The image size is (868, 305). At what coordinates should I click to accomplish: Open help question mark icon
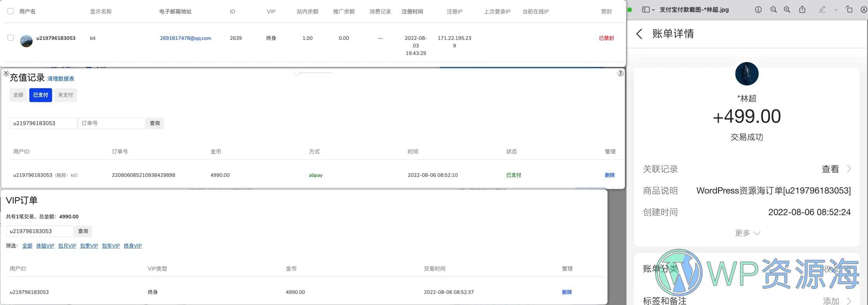(620, 73)
